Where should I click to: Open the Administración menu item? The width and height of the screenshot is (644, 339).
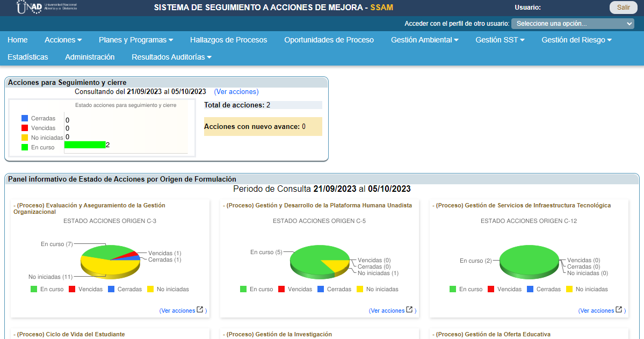click(x=90, y=57)
